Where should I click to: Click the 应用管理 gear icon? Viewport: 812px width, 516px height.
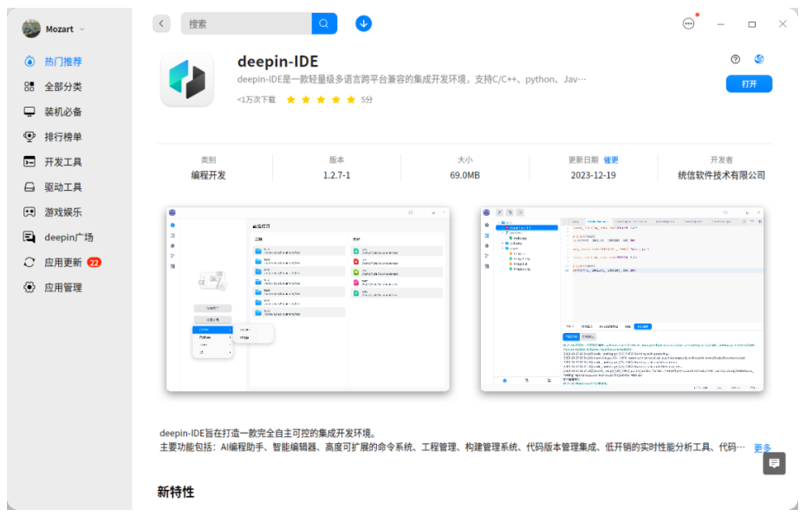point(29,288)
